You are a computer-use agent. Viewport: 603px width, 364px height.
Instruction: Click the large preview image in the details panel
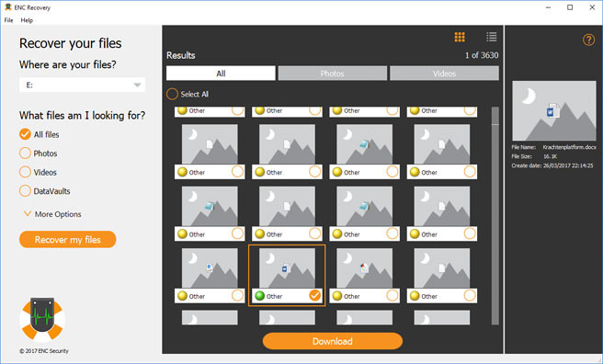[x=553, y=110]
